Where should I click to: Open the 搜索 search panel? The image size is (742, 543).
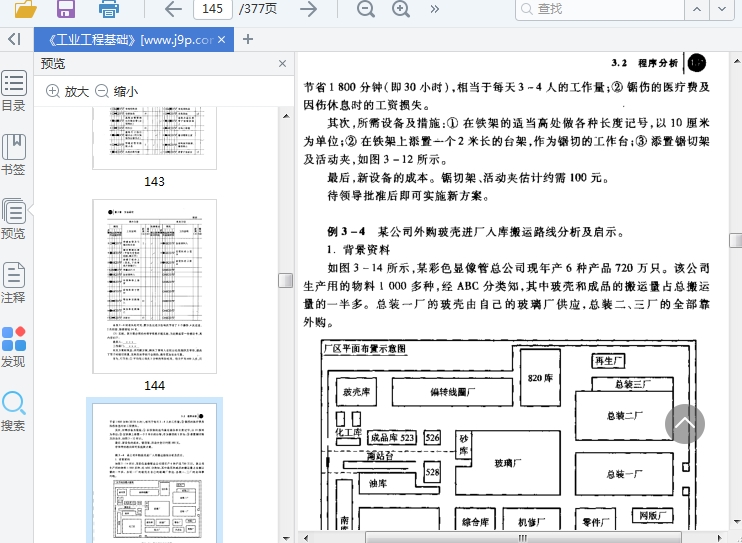14,411
